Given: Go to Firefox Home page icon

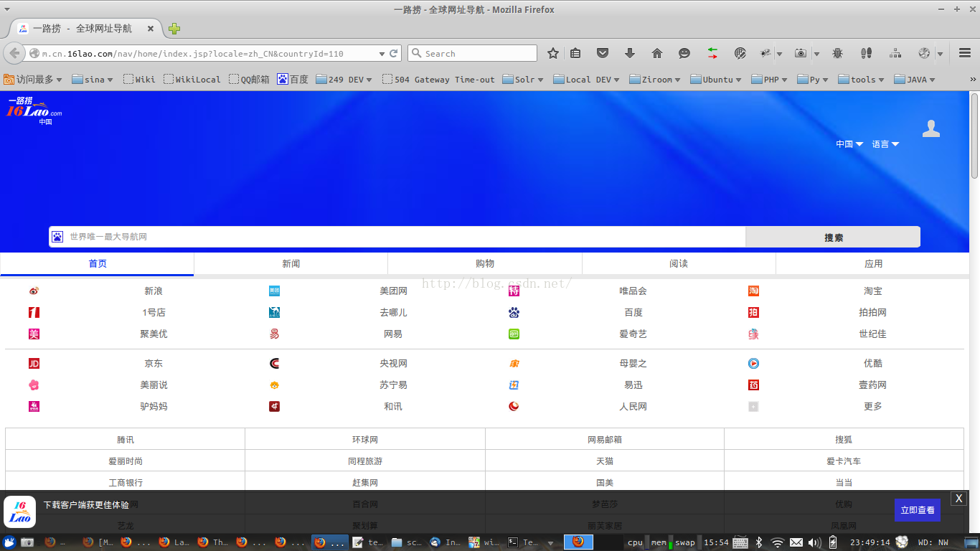Looking at the screenshot, I should (x=657, y=53).
